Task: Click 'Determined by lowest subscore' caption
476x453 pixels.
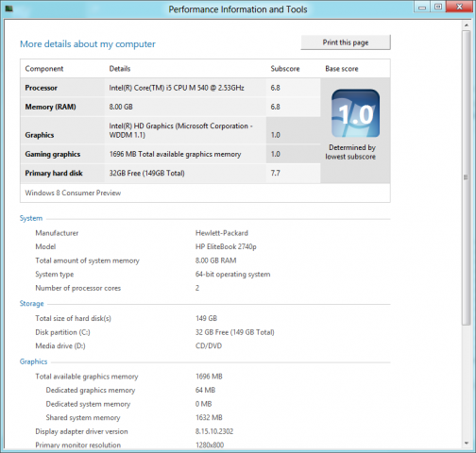Action: click(350, 152)
